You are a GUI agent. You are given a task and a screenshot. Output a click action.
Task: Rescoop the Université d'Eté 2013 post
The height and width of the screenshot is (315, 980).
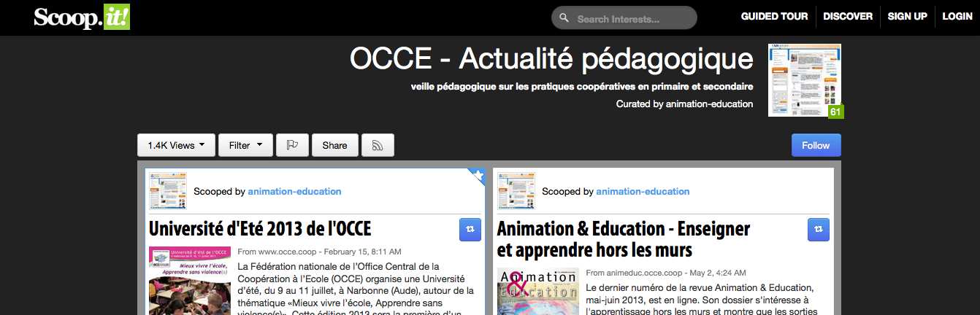pyautogui.click(x=470, y=229)
